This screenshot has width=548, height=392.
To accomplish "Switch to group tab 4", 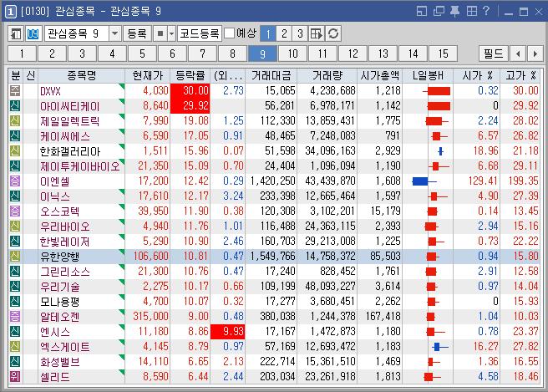I will click(x=112, y=53).
